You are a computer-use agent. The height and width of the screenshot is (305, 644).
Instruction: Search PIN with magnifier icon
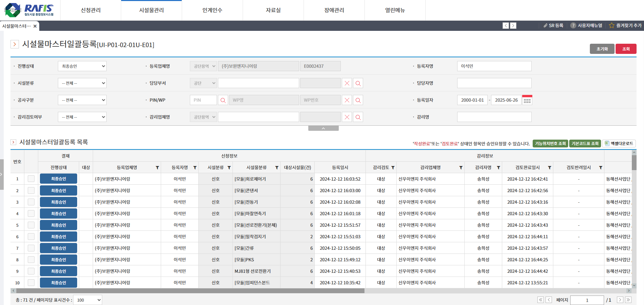tap(223, 100)
